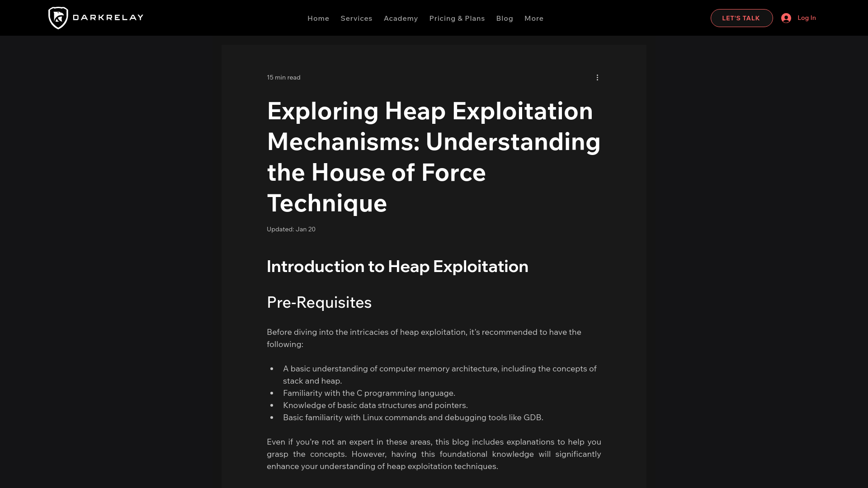868x488 pixels.
Task: Click the Blog navigation icon
Action: point(505,18)
